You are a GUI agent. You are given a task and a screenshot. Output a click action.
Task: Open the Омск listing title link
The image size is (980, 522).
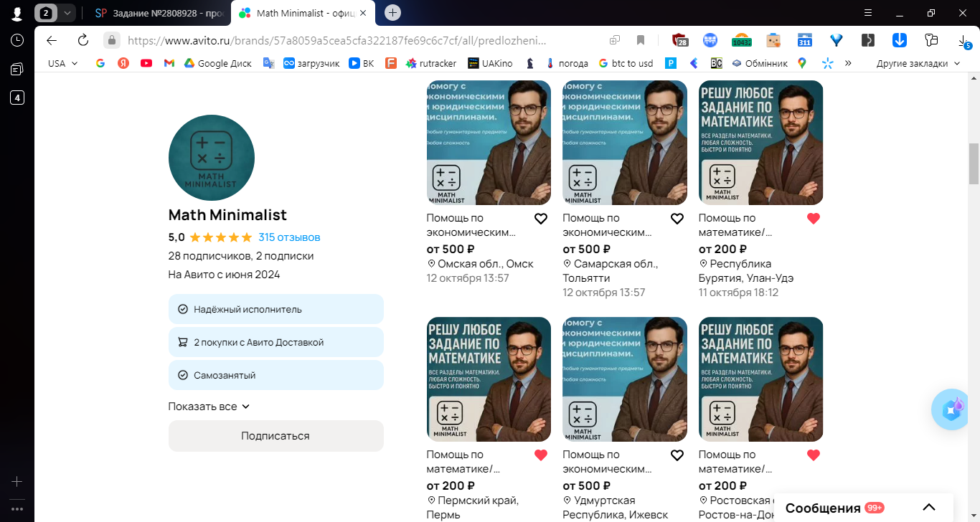471,225
